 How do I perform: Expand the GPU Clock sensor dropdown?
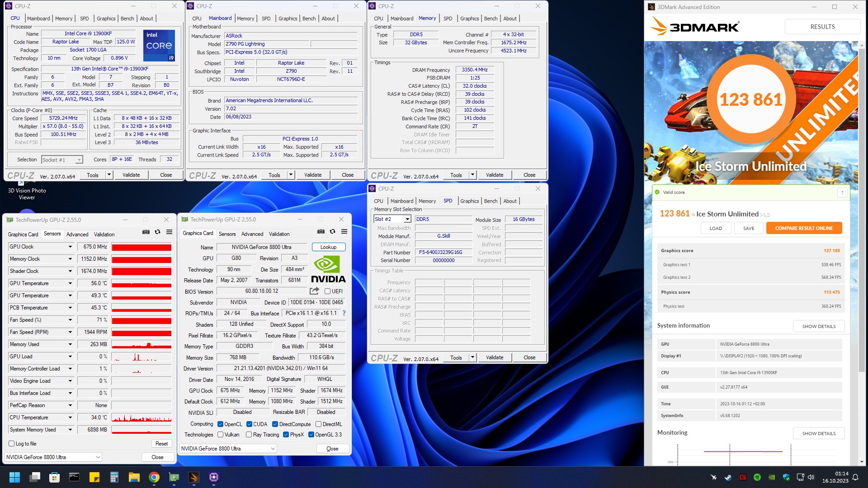[x=70, y=247]
